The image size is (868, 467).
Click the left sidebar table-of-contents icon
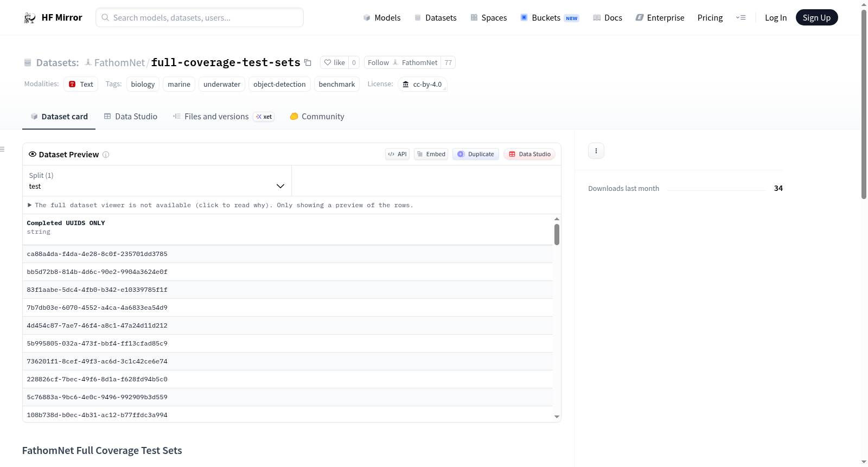[x=3, y=149]
